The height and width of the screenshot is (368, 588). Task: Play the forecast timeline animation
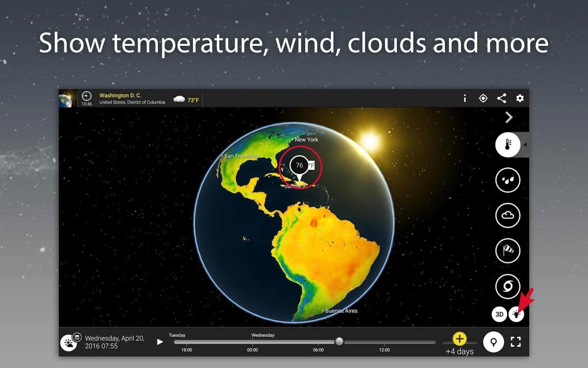(160, 342)
